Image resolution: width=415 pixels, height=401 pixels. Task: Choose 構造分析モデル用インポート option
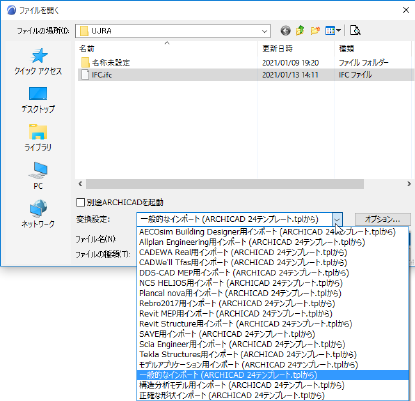[273, 385]
